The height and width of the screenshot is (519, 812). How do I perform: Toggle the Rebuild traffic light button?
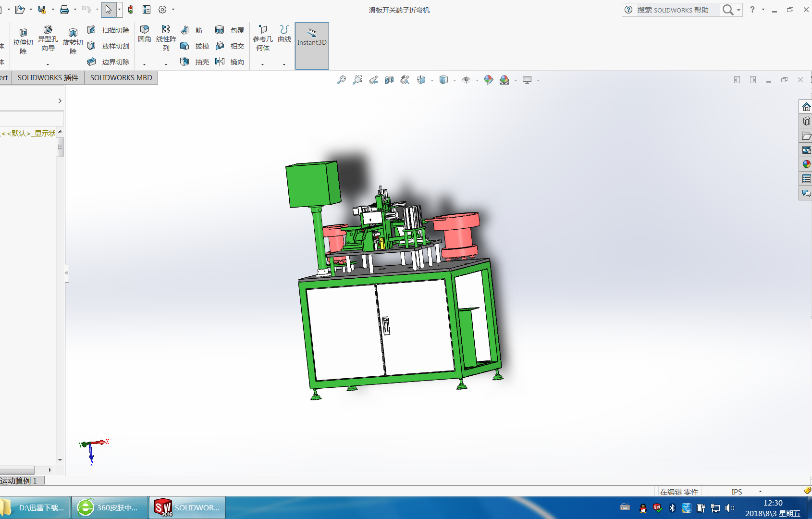[131, 10]
